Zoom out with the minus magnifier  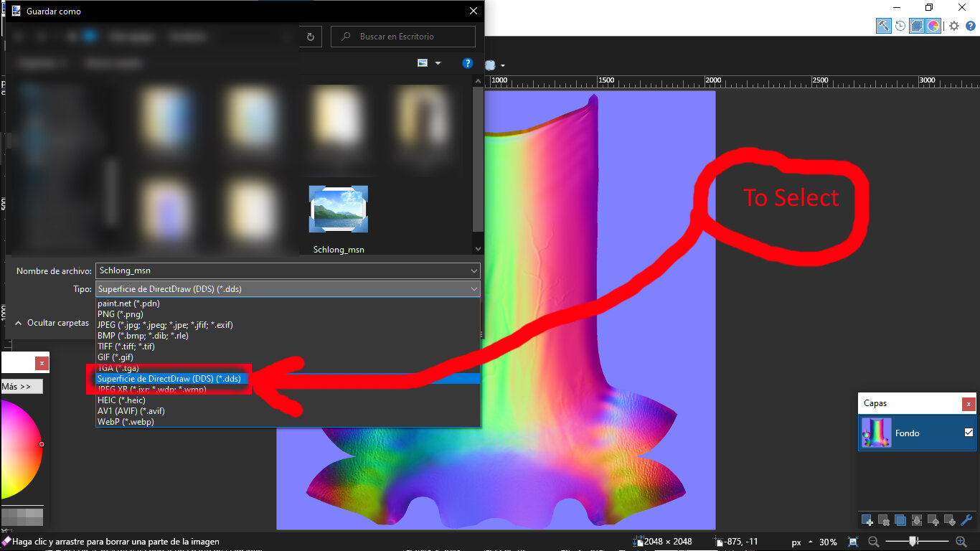[x=873, y=542]
